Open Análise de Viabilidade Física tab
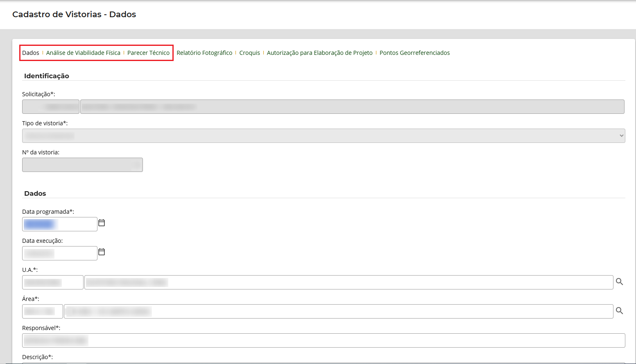Screen dimensions: 636x364 [83, 53]
